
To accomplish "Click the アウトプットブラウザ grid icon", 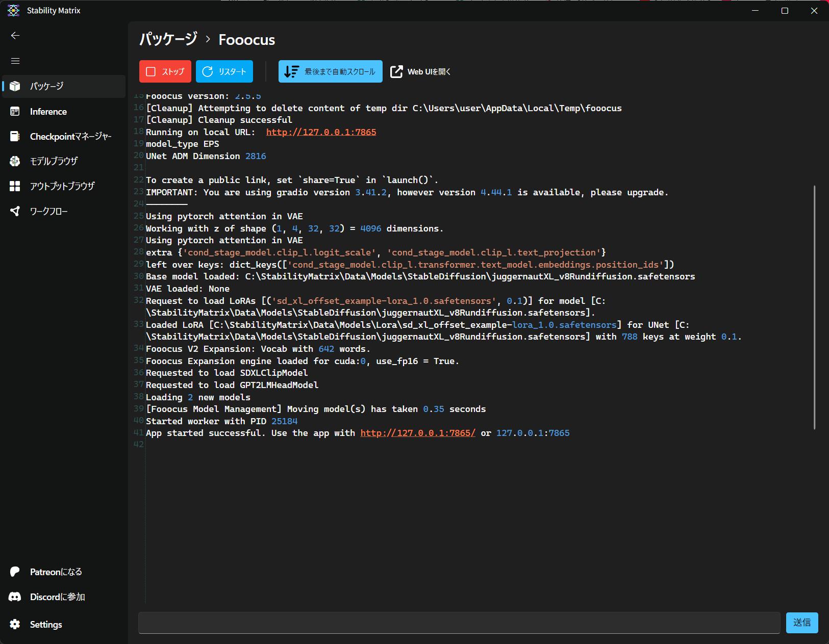I will [15, 186].
